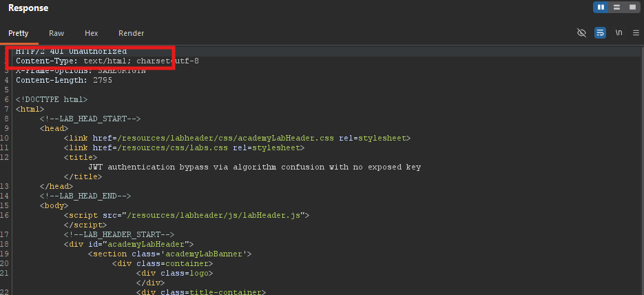
Task: Select the tabbed layout icon
Action: click(632, 8)
